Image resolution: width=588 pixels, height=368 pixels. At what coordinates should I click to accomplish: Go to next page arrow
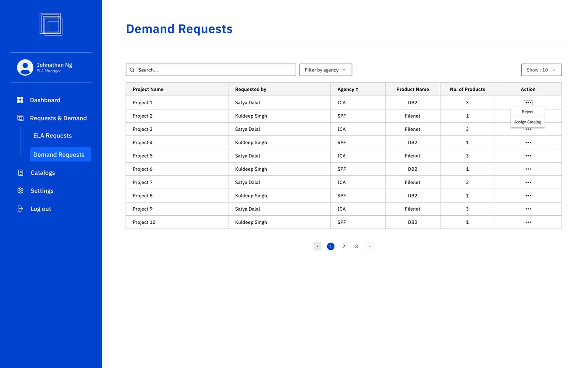(x=370, y=246)
